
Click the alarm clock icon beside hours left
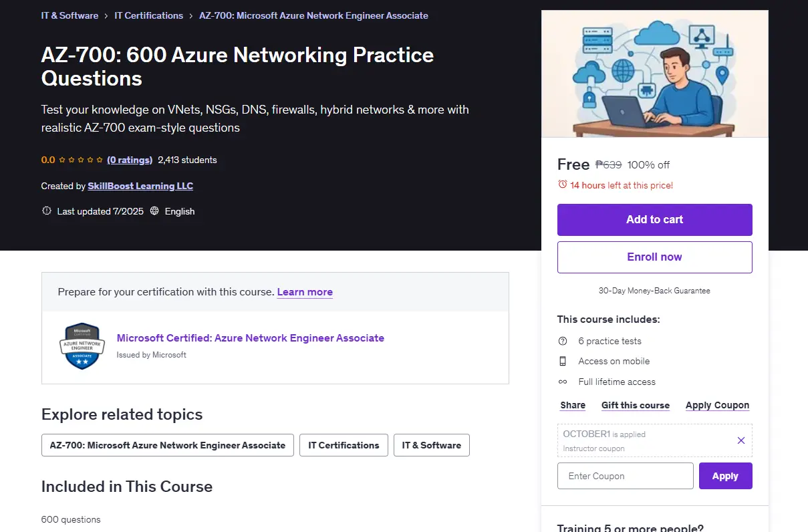(x=562, y=184)
